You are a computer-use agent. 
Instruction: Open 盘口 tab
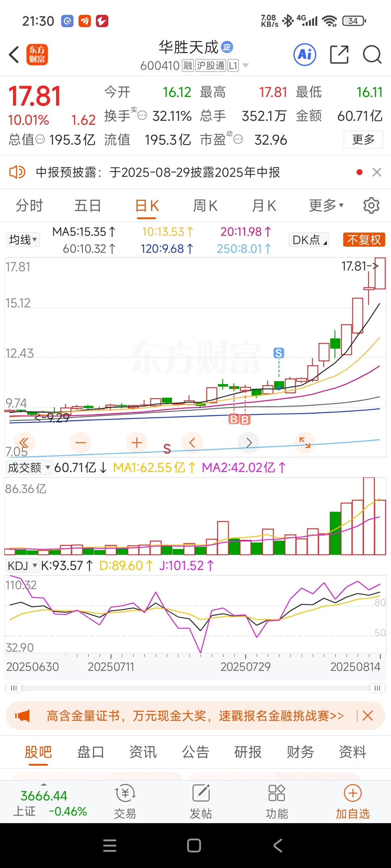tap(91, 752)
